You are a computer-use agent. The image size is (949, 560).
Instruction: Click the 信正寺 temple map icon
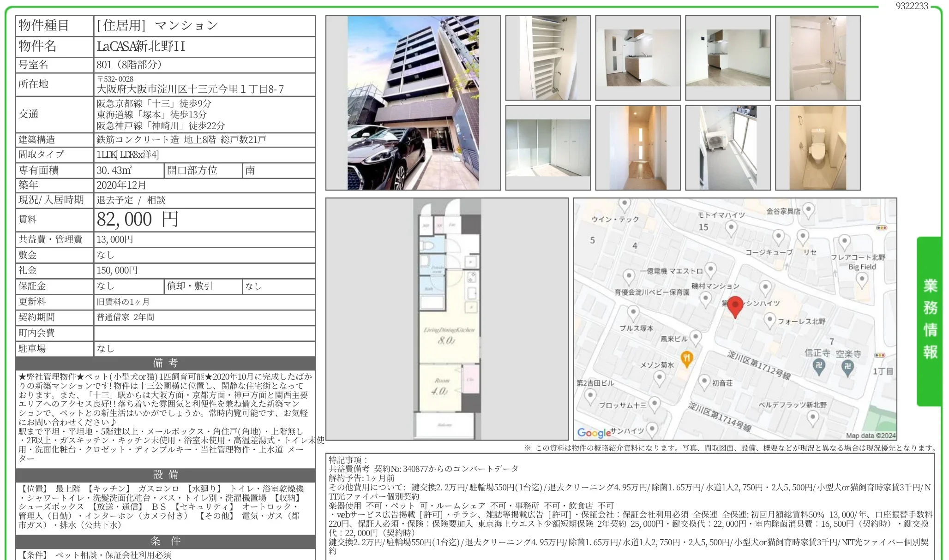pos(819,366)
